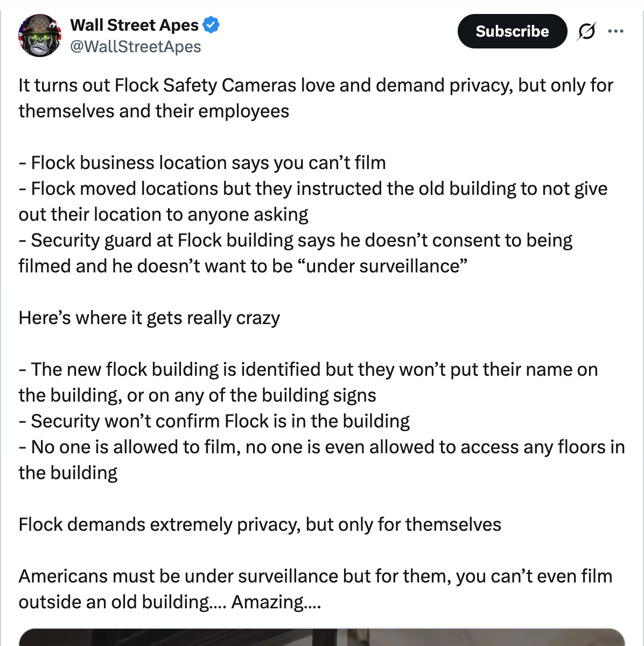Click the bullet about the new flock building
The height and width of the screenshot is (646, 644).
(308, 382)
